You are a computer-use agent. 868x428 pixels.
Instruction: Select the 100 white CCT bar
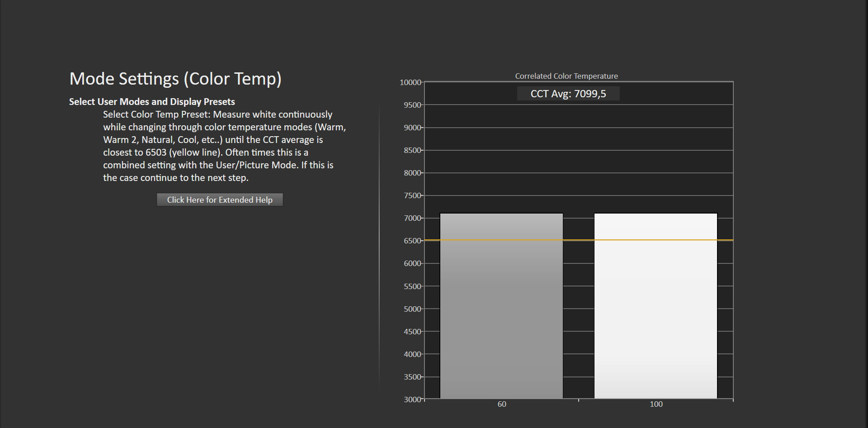tap(656, 306)
